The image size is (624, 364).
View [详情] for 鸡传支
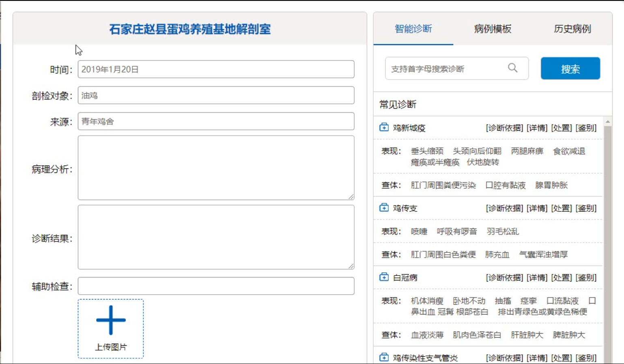tap(537, 208)
